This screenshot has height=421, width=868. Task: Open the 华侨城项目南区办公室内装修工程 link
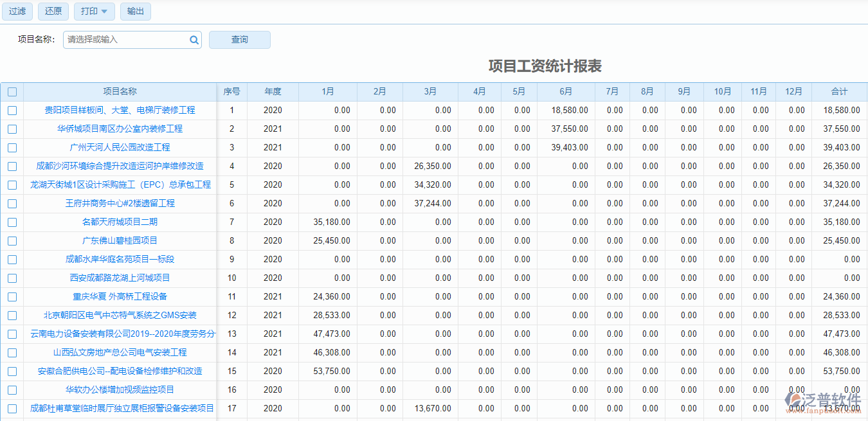(x=119, y=129)
